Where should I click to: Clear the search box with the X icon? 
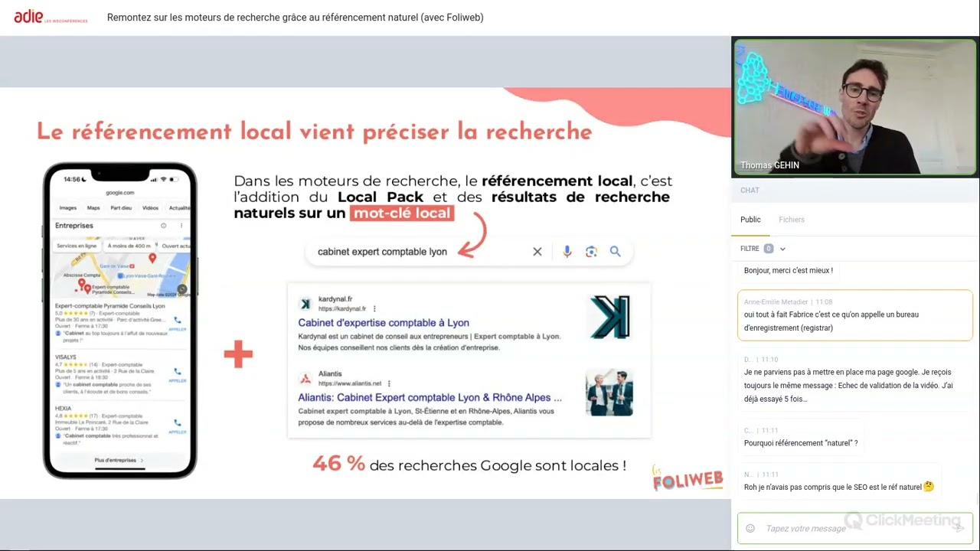537,252
